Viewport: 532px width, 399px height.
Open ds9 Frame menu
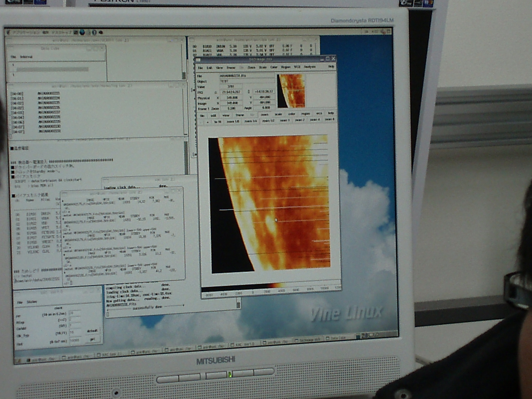coord(231,68)
